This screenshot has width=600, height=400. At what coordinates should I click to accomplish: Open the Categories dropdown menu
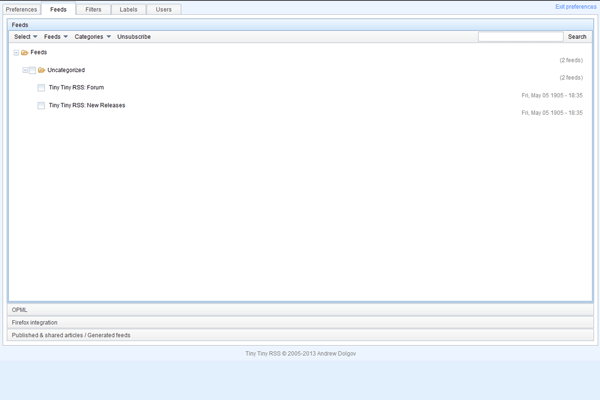pyautogui.click(x=92, y=37)
